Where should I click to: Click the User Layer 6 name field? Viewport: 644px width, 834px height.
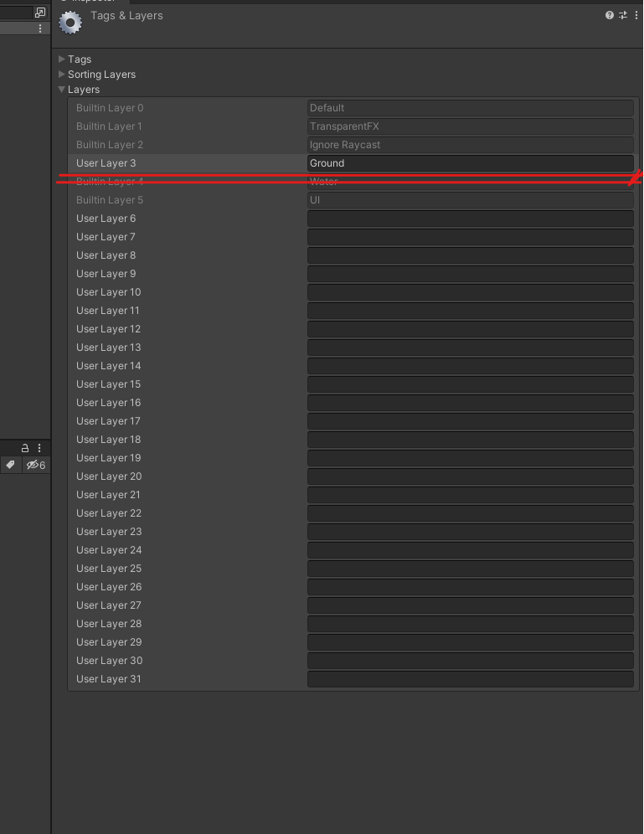tap(470, 219)
